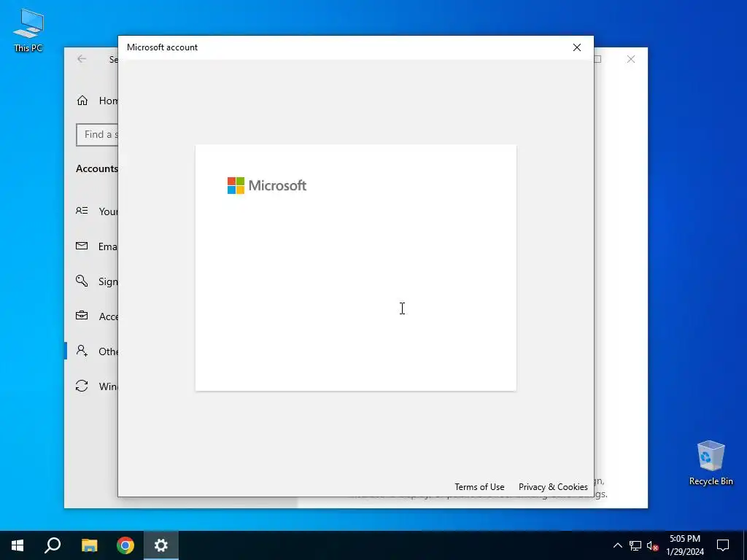Open the clock showing 5:05 PM
This screenshot has width=747, height=560.
point(685,545)
